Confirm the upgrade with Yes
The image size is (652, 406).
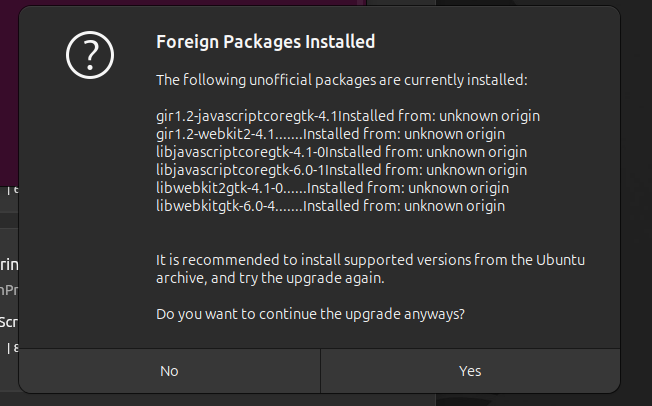(470, 371)
